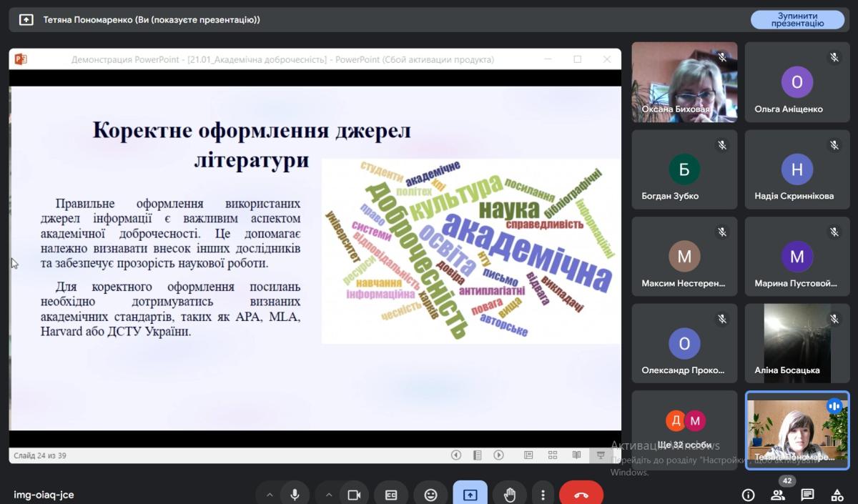Turn on closed captions
Image resolution: width=858 pixels, height=504 pixels.
tap(391, 494)
